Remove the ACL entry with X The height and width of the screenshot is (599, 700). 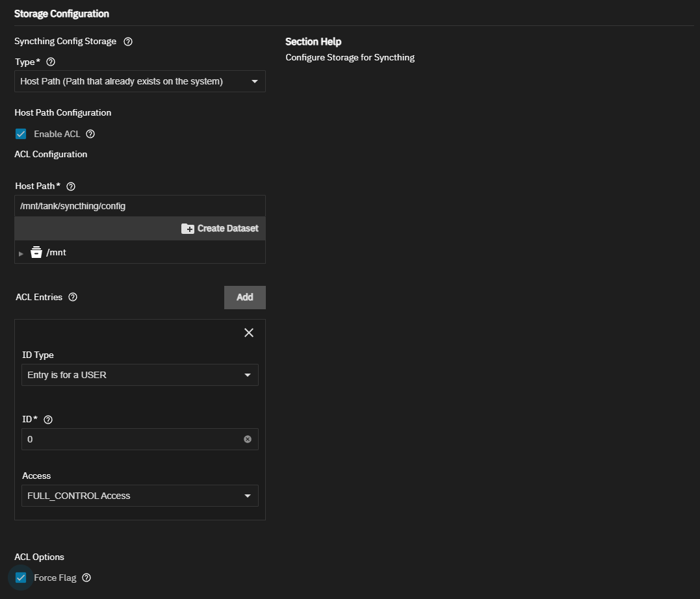point(249,333)
